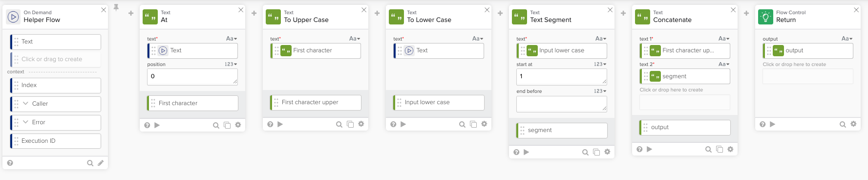868x180 pixels.
Task: Expand the Caller context item
Action: click(25, 104)
